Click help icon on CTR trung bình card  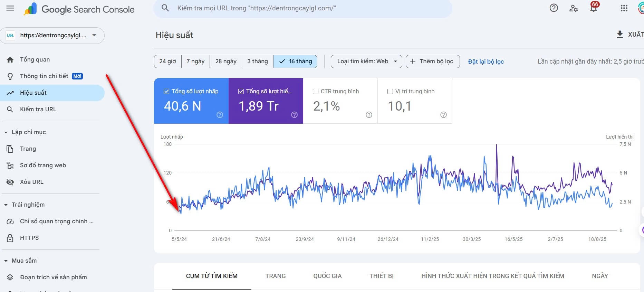pyautogui.click(x=369, y=115)
